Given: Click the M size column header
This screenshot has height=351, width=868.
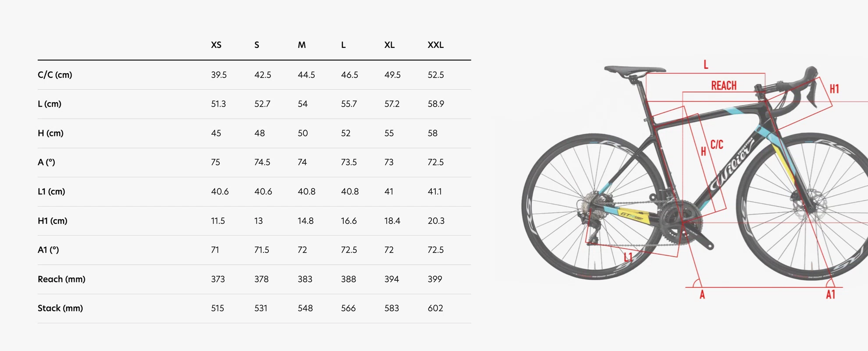Looking at the screenshot, I should 302,45.
